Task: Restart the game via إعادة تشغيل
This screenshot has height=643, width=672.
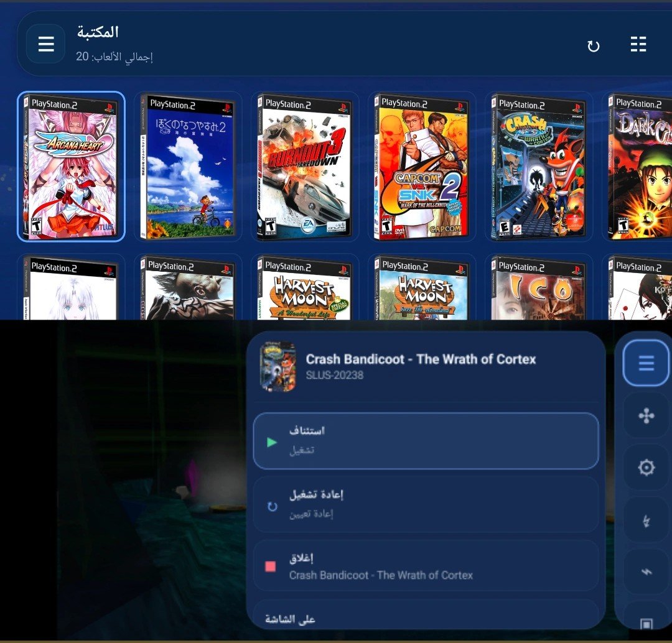Action: (x=426, y=504)
